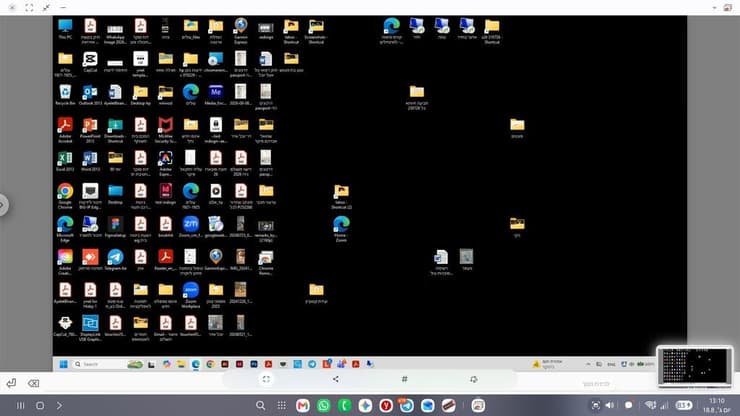The height and width of the screenshot is (416, 740).
Task: Select the WhatsApp Image file icon
Action: 115,33
